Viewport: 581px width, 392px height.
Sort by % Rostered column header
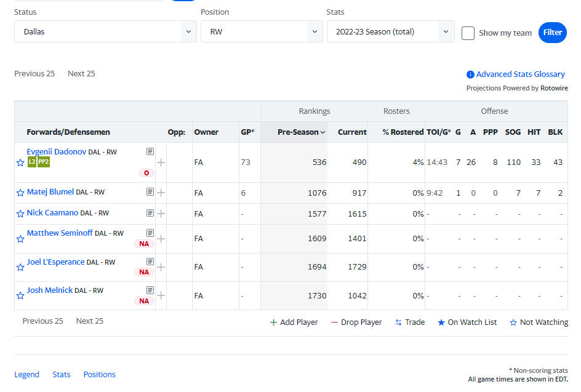(x=403, y=132)
